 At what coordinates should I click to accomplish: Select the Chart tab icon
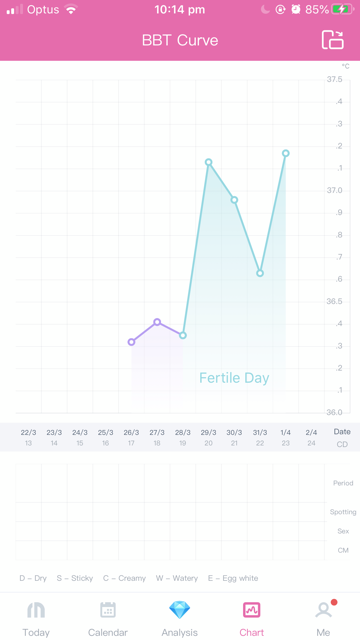coord(251,611)
